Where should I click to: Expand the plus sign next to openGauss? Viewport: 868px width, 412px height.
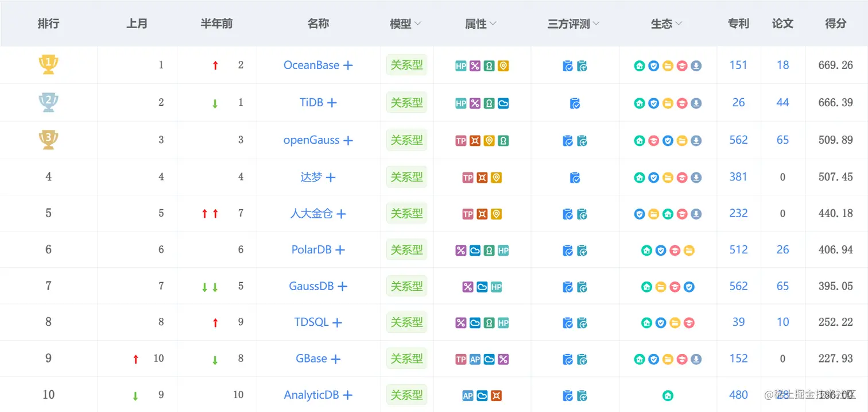[348, 141]
